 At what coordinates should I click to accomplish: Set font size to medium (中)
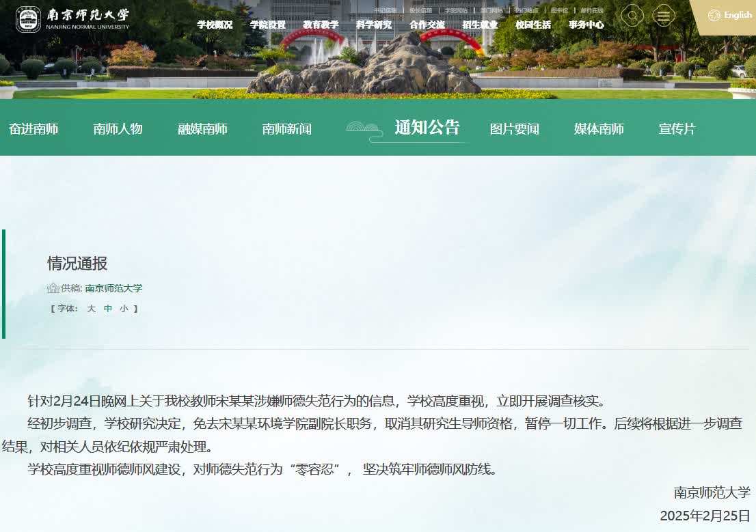(107, 309)
